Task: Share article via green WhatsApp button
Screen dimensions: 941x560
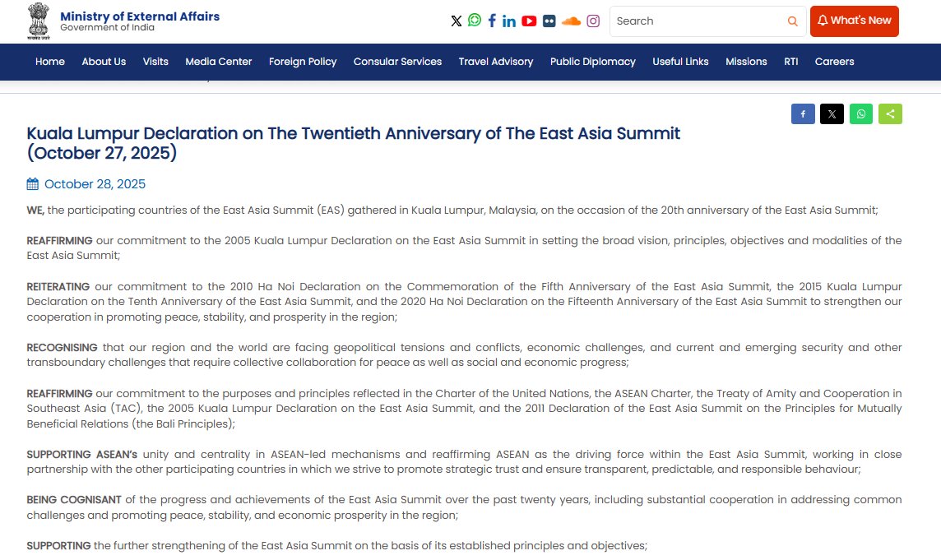Action: click(x=861, y=114)
